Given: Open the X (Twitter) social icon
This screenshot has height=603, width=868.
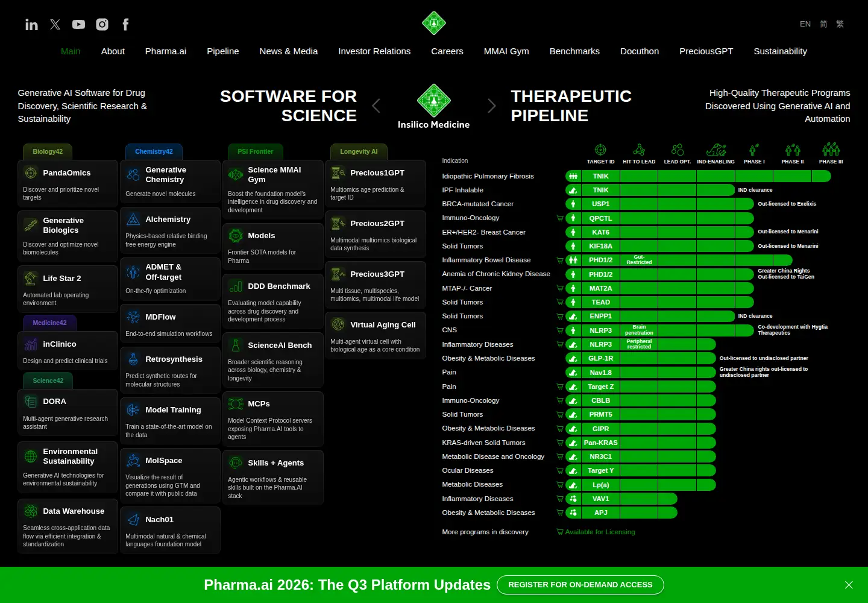Looking at the screenshot, I should [x=55, y=24].
